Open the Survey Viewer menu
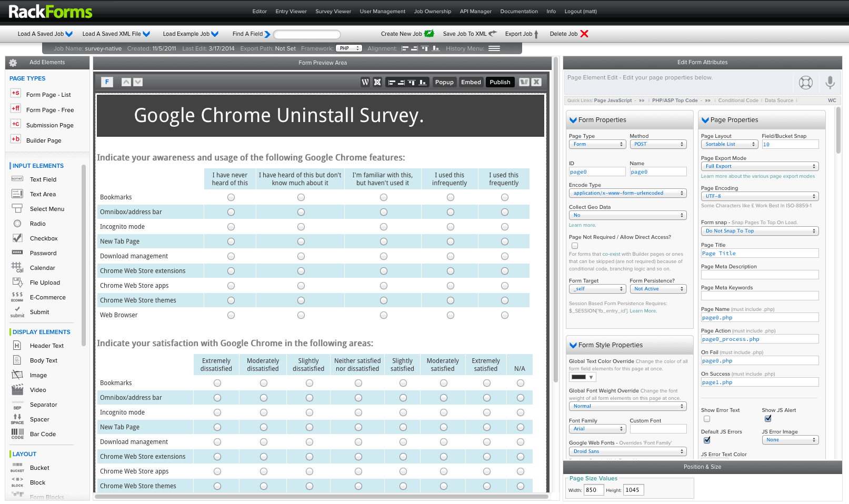849x504 pixels. 333,11
